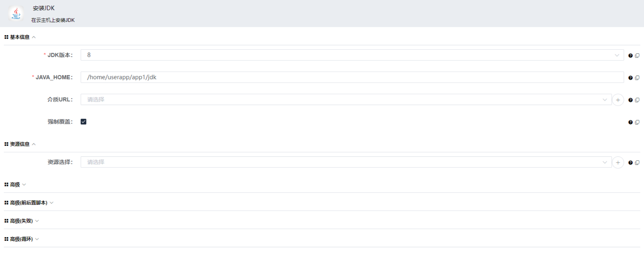Viewport: 644px width, 254px height.
Task: Click the copy icon next to 资源选择 row
Action: click(637, 163)
